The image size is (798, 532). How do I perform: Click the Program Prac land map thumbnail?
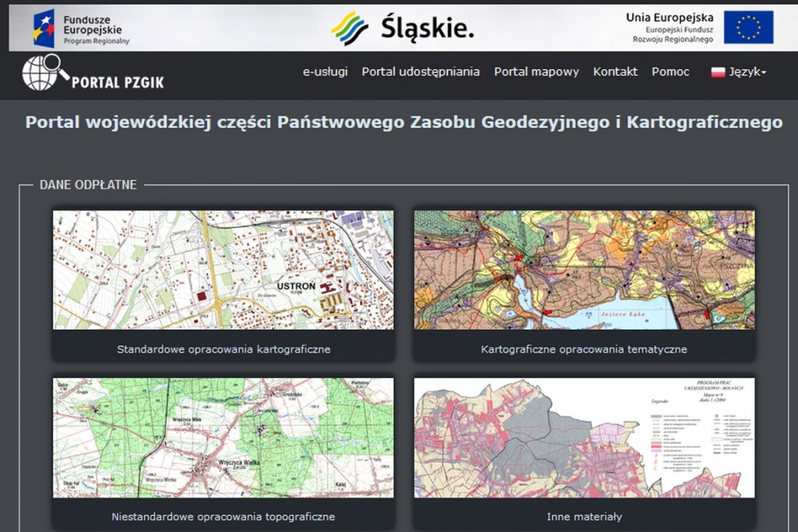pos(584,438)
